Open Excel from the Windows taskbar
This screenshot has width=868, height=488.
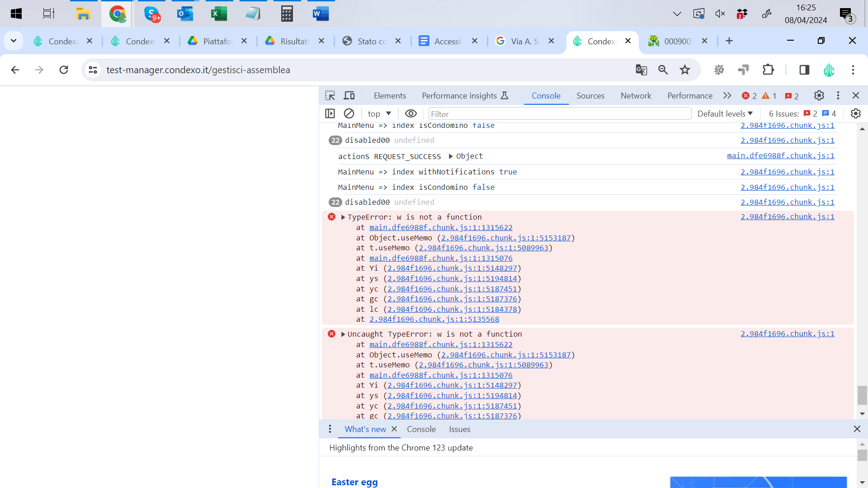[219, 14]
